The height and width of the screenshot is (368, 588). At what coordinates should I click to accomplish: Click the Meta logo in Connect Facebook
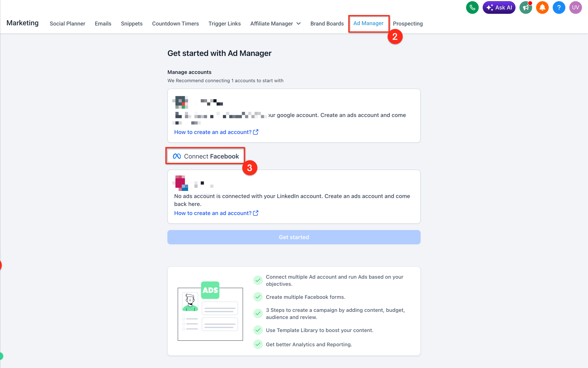[x=177, y=156]
